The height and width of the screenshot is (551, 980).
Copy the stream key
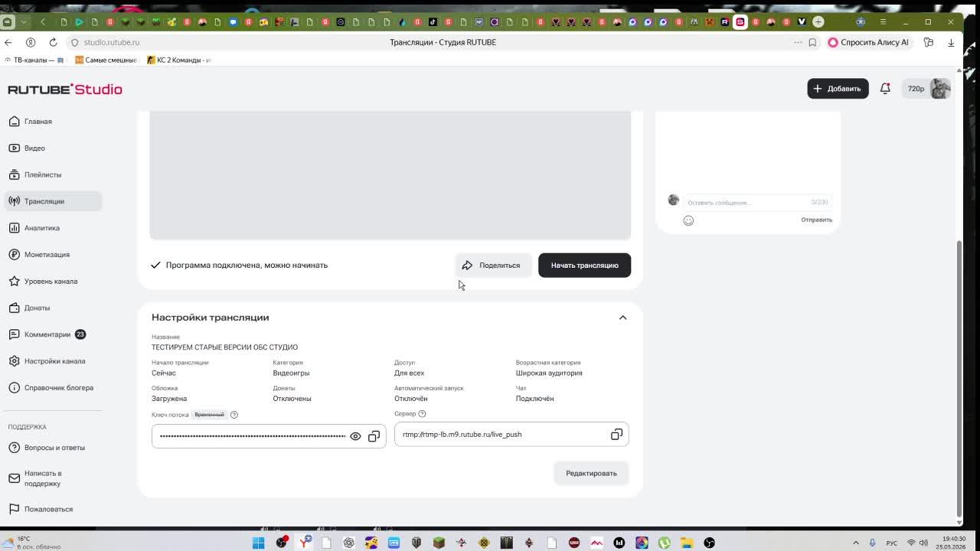tap(374, 436)
